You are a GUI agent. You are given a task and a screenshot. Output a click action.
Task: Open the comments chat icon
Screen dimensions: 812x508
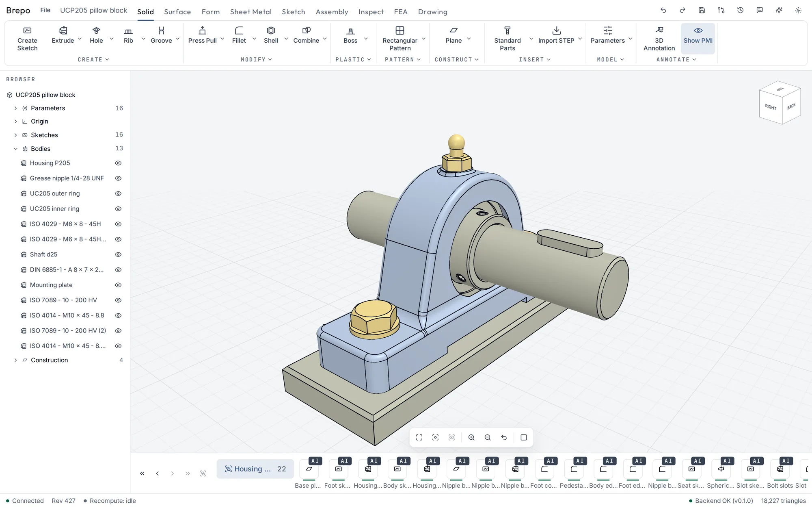pos(760,11)
